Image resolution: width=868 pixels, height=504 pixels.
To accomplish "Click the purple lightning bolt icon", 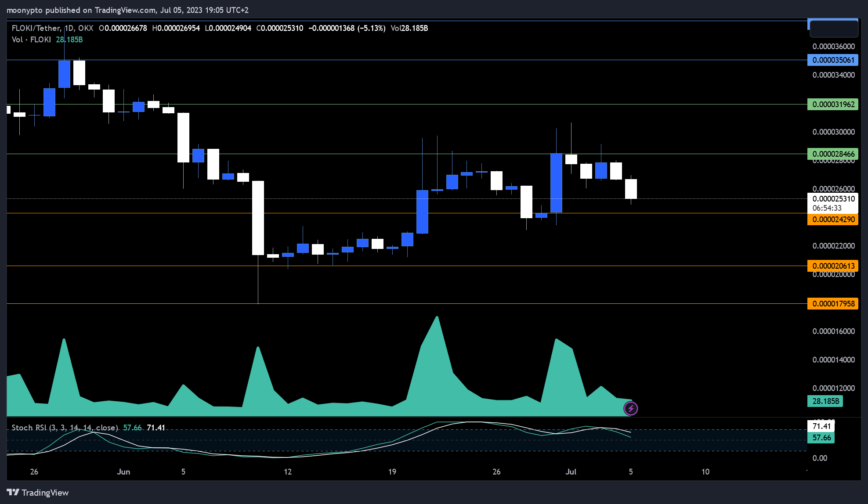I will click(x=631, y=409).
